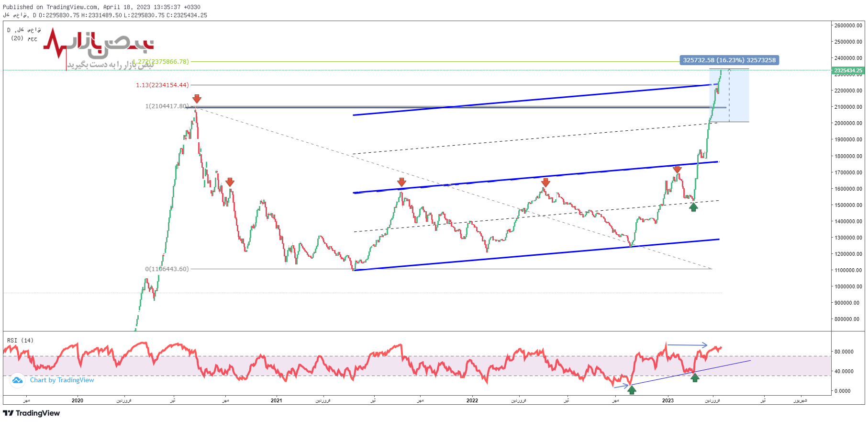Viewport: 868px width, 422px height.
Task: Select the Fibonacci 0(1106443.60) label
Action: pos(167,269)
